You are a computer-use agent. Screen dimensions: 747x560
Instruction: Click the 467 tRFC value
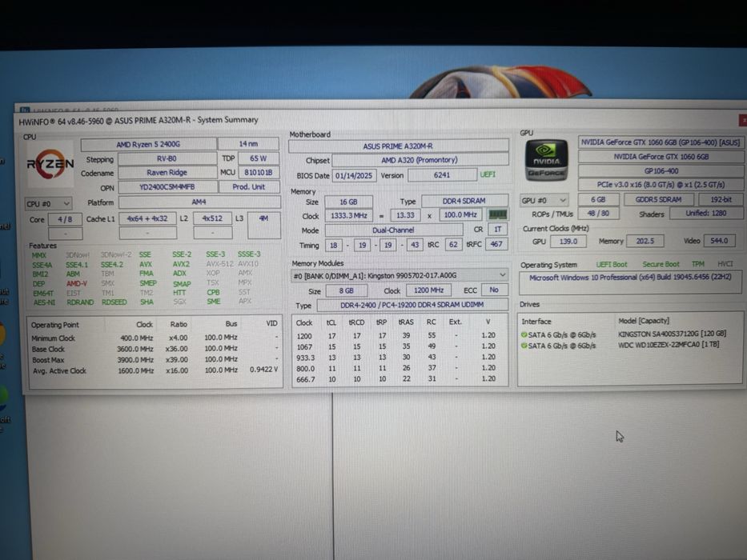(496, 244)
